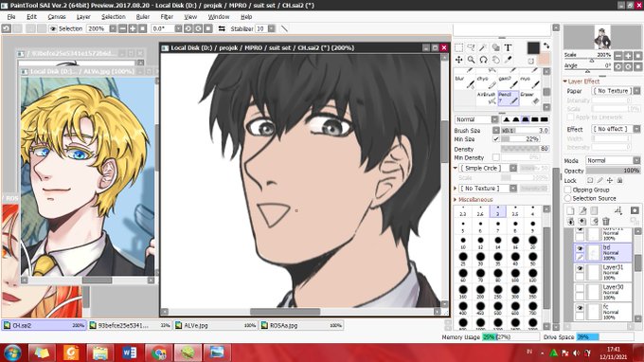Open the Stabilizer value dropdown
The height and width of the screenshot is (362, 644).
(272, 28)
